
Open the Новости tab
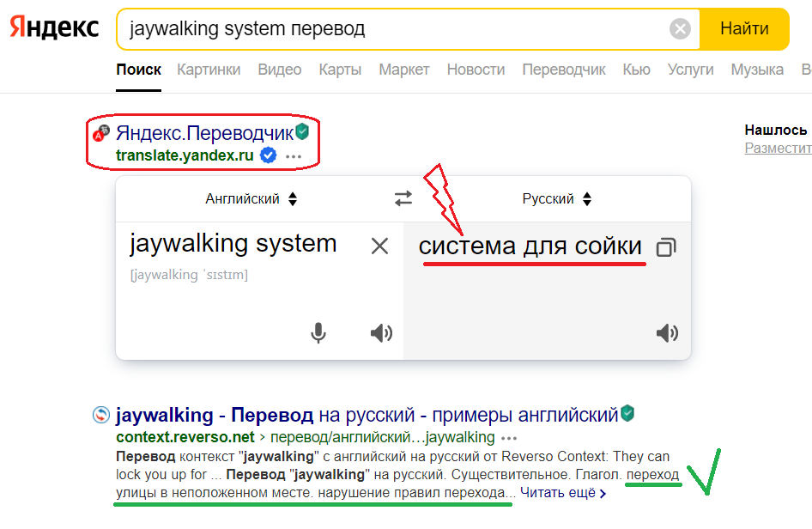476,70
